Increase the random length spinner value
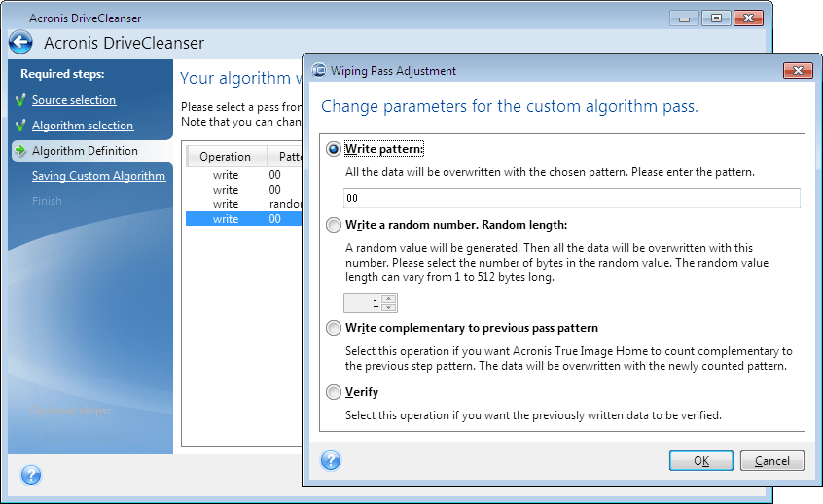 point(389,298)
